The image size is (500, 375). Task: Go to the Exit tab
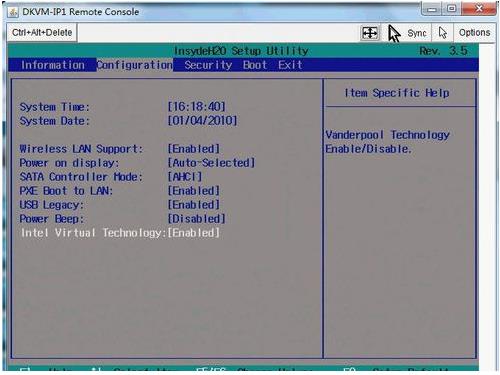point(290,65)
